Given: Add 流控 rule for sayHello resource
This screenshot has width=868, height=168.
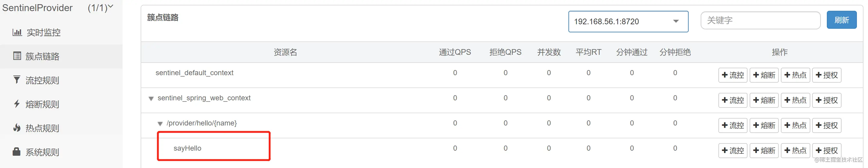Looking at the screenshot, I should pos(732,151).
